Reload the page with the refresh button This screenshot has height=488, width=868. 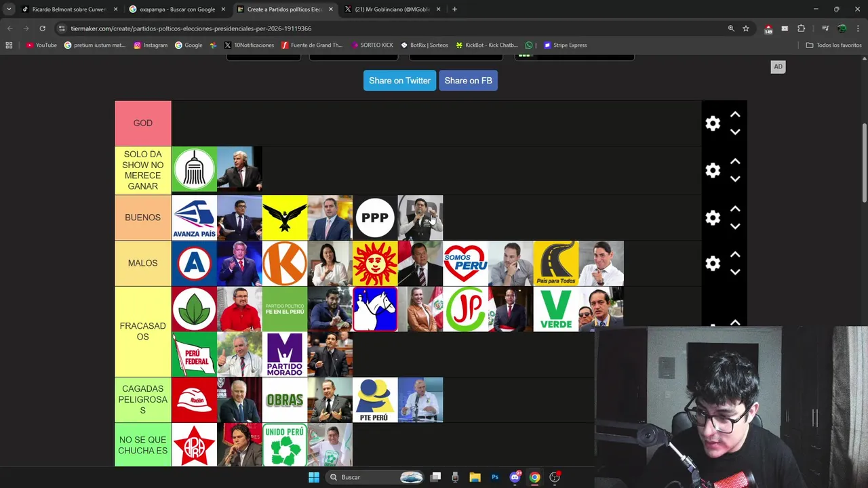42,28
